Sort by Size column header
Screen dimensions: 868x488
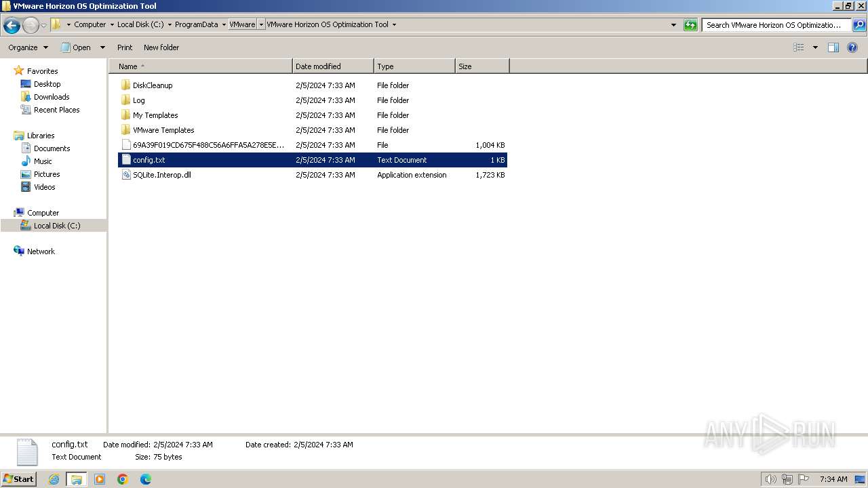tap(482, 66)
